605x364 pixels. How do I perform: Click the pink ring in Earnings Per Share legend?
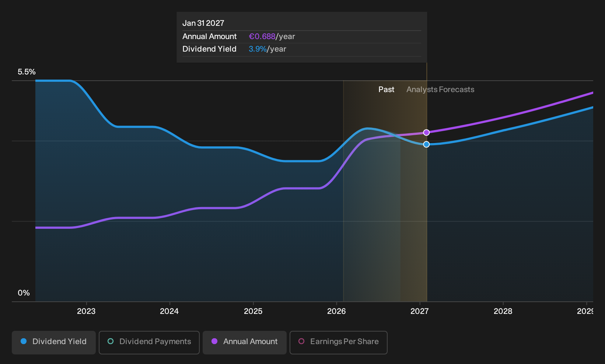[301, 341]
